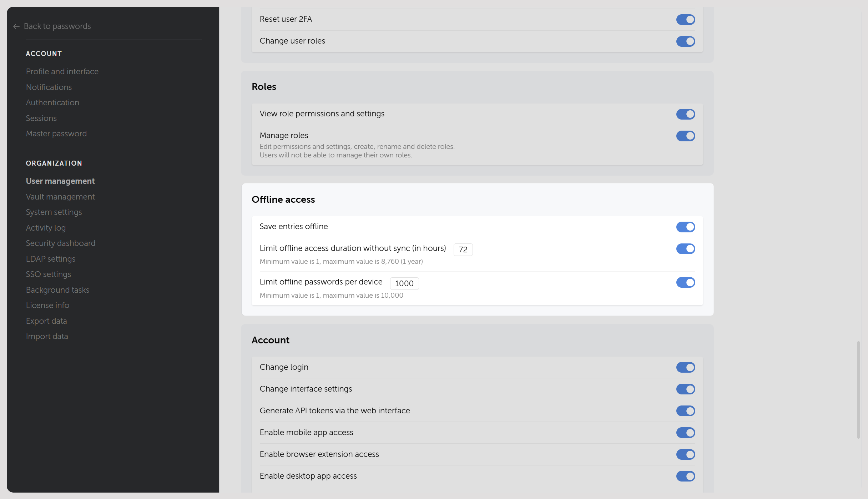Toggle the Change login permission
868x499 pixels.
click(x=686, y=367)
